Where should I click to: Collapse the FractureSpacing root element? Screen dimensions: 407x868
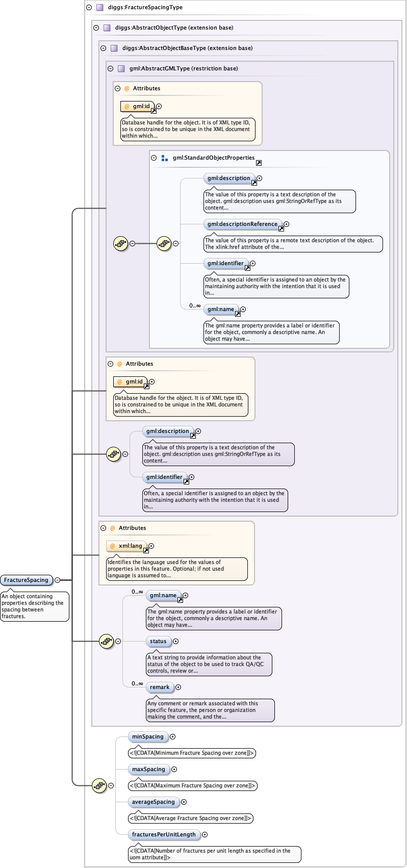point(57,580)
